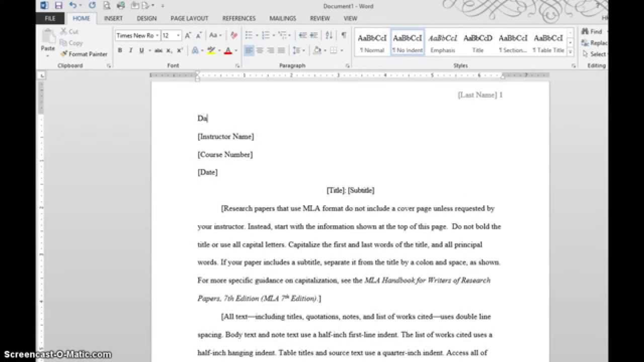Apply yellow text highlight color
Screen dimensions: 644x362
click(211, 50)
